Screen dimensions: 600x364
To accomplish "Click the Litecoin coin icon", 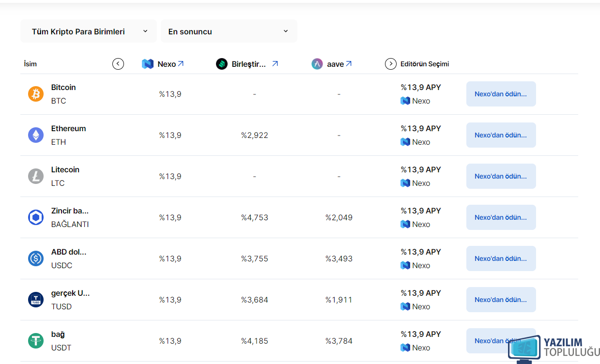I will pyautogui.click(x=36, y=176).
